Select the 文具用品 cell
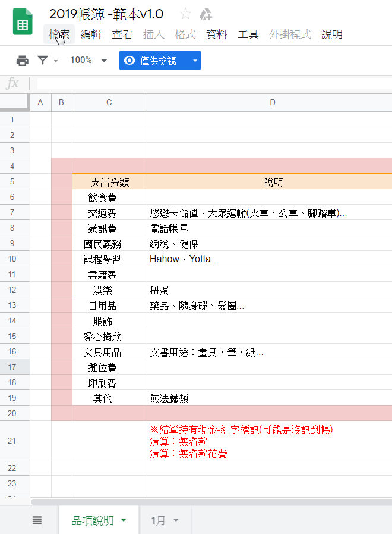The width and height of the screenshot is (392, 534). click(x=109, y=352)
